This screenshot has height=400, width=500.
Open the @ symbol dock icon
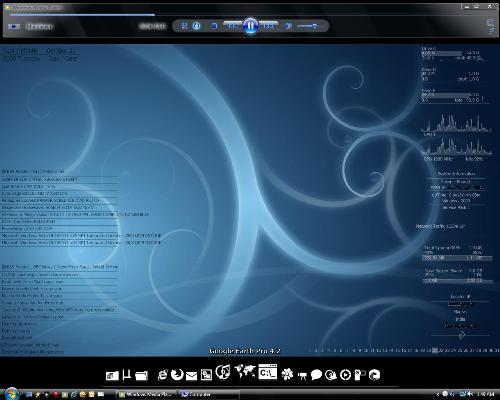[331, 375]
